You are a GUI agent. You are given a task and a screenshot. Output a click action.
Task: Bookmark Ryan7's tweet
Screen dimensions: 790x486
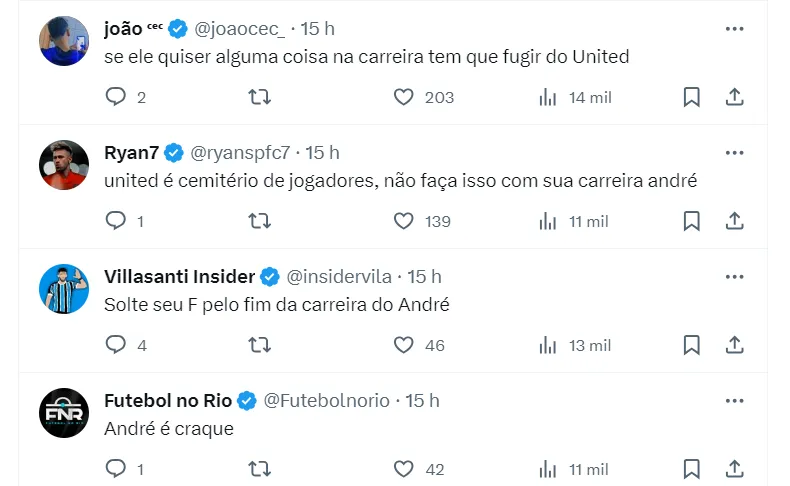coord(691,221)
